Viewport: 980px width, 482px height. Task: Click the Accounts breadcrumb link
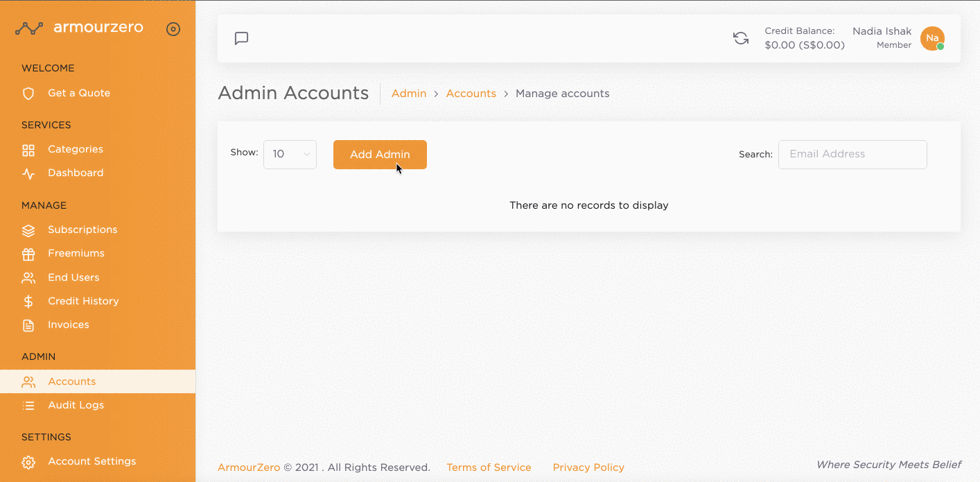[471, 94]
